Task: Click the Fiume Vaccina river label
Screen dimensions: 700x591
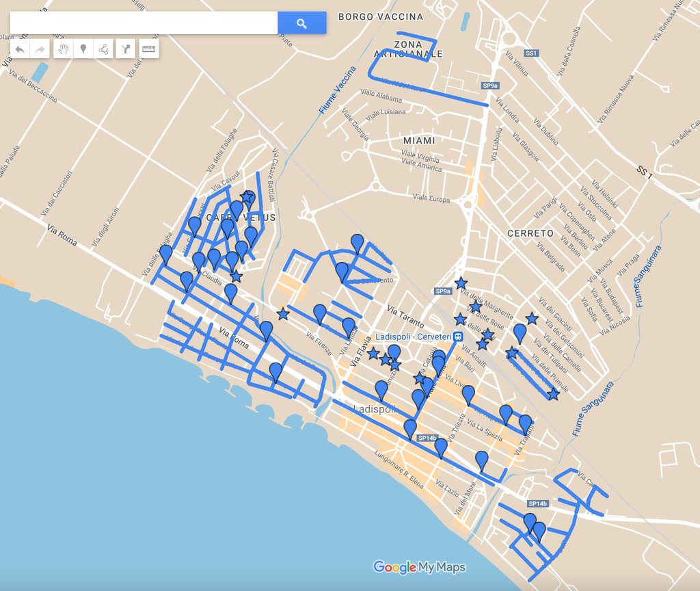Action: [x=338, y=90]
